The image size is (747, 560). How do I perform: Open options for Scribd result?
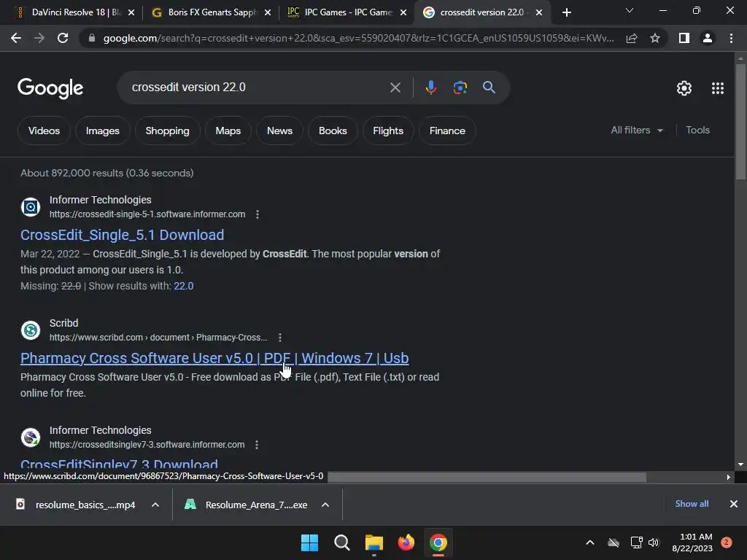(x=280, y=338)
